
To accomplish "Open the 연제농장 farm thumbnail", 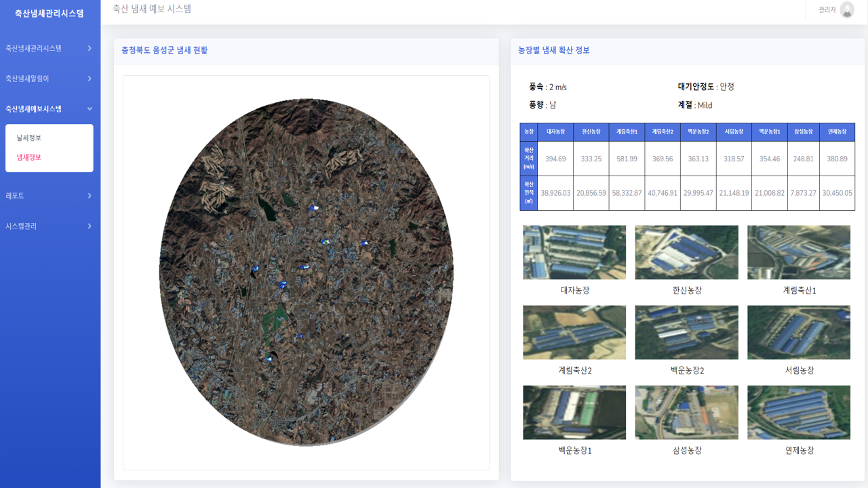I will (799, 412).
